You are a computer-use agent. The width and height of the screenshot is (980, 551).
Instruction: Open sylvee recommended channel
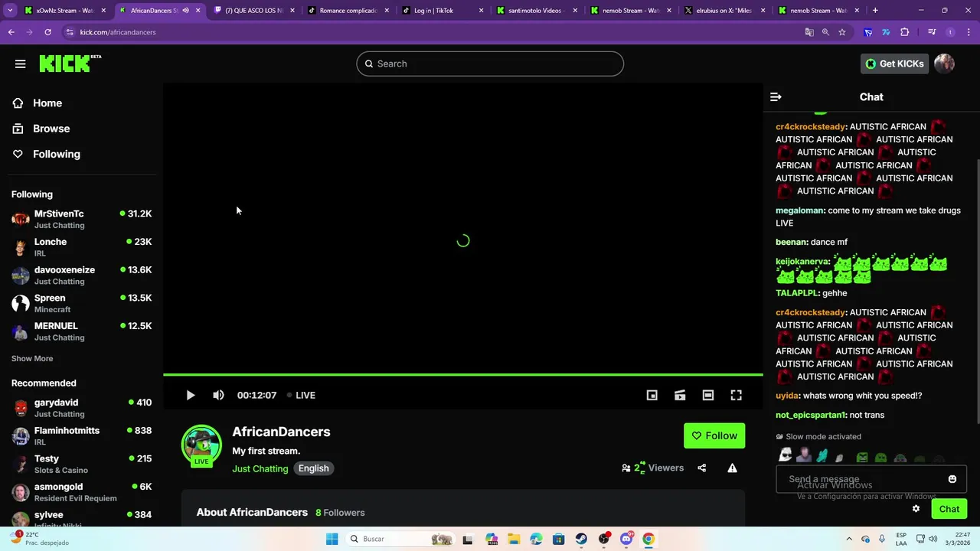pos(81,519)
